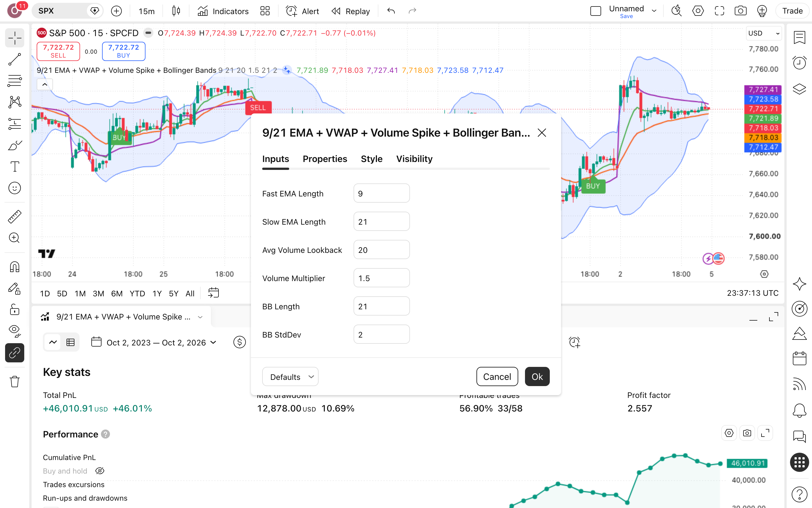Switch to the Properties tab

coord(325,159)
